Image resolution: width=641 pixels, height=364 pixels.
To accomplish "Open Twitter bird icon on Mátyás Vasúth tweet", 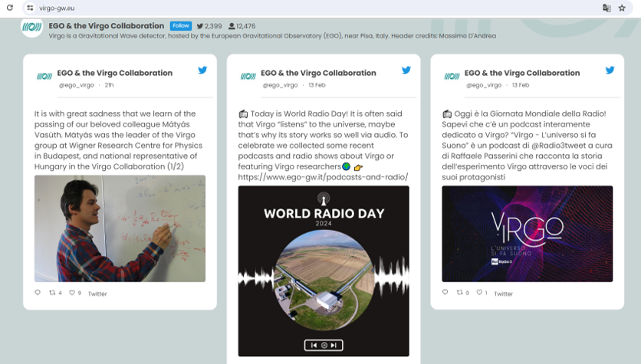I will click(x=202, y=70).
